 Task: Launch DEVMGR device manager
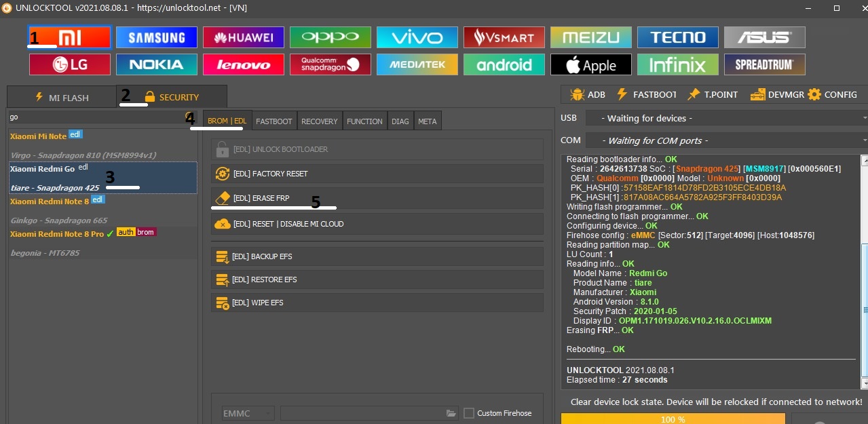coord(776,94)
